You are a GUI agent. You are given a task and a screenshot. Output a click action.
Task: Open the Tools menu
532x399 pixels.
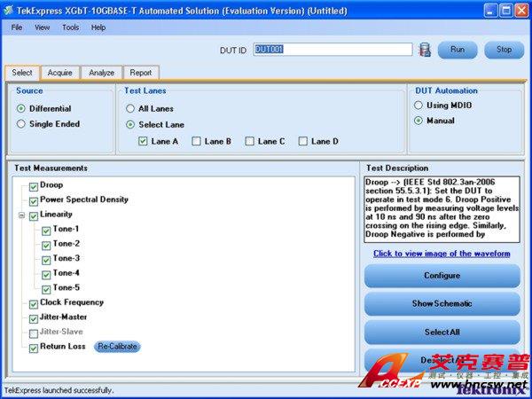[70, 27]
